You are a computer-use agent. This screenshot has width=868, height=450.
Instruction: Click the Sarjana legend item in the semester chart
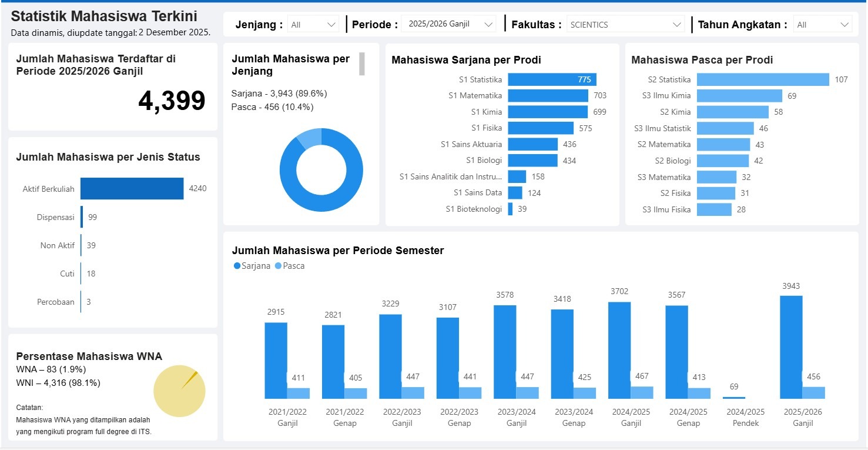(252, 266)
